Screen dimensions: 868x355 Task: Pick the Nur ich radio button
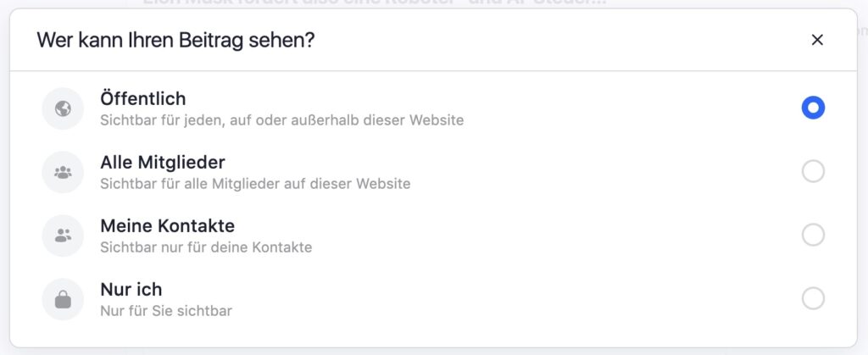pyautogui.click(x=813, y=298)
